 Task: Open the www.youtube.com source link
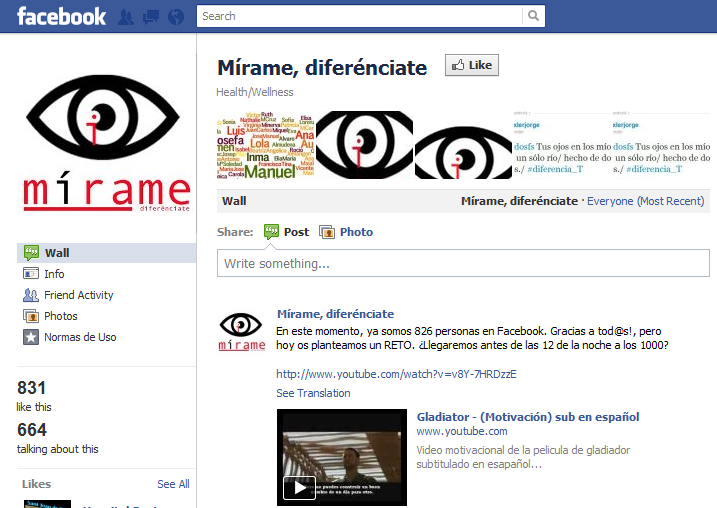pos(462,431)
